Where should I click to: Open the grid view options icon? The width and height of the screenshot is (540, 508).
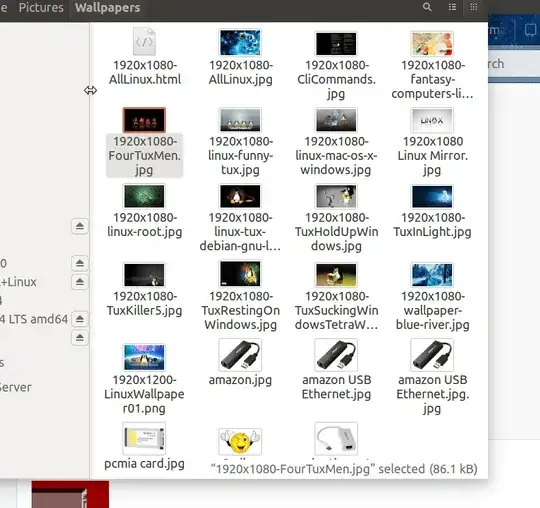[x=474, y=7]
